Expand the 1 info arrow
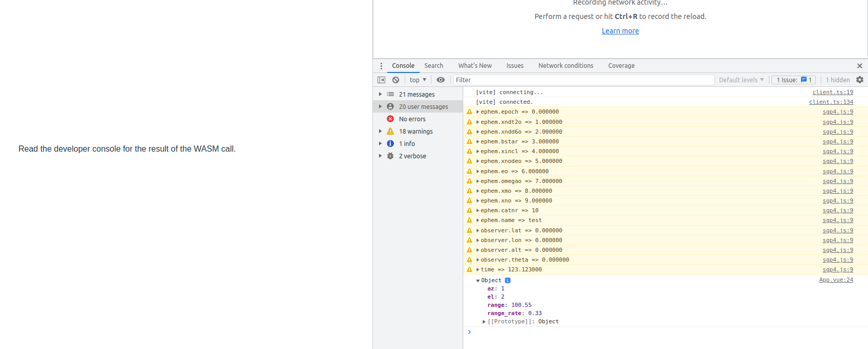This screenshot has width=868, height=349. pyautogui.click(x=380, y=143)
